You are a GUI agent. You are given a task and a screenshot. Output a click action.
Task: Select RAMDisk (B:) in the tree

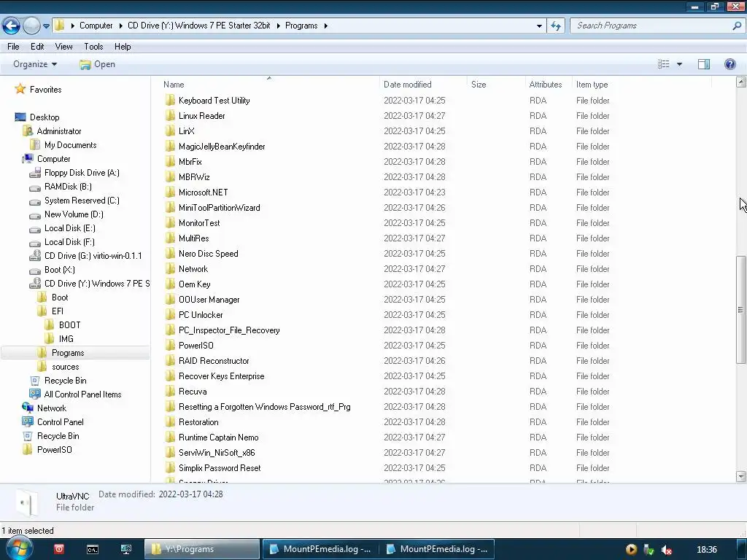point(68,186)
